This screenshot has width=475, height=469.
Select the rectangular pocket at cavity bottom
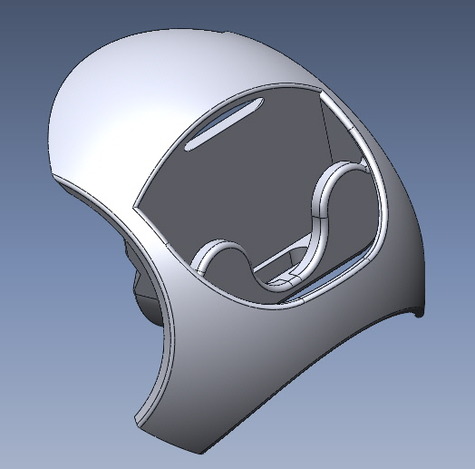click(283, 258)
